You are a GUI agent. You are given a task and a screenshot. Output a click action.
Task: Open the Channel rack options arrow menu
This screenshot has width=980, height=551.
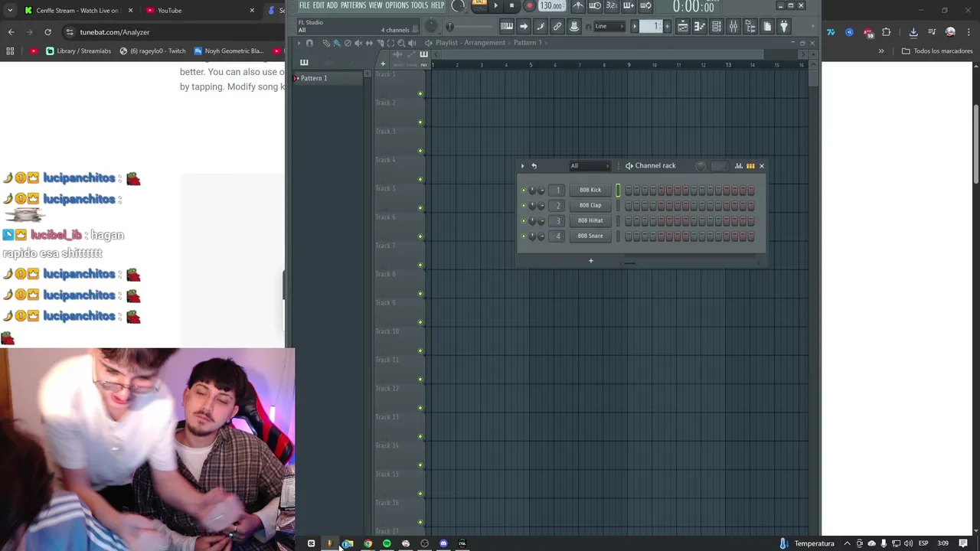click(x=523, y=166)
